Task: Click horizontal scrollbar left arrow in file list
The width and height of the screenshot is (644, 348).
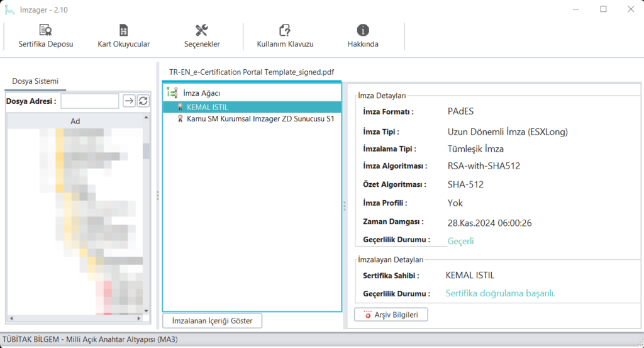Action: [11, 318]
